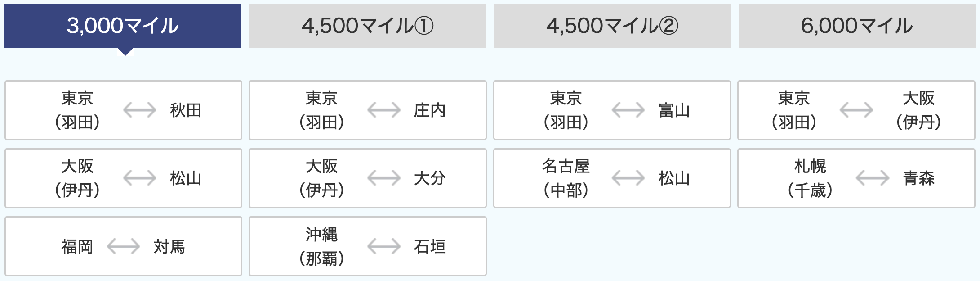Click the arrow icon between 札幌(千歳) and 青森

pos(873,178)
